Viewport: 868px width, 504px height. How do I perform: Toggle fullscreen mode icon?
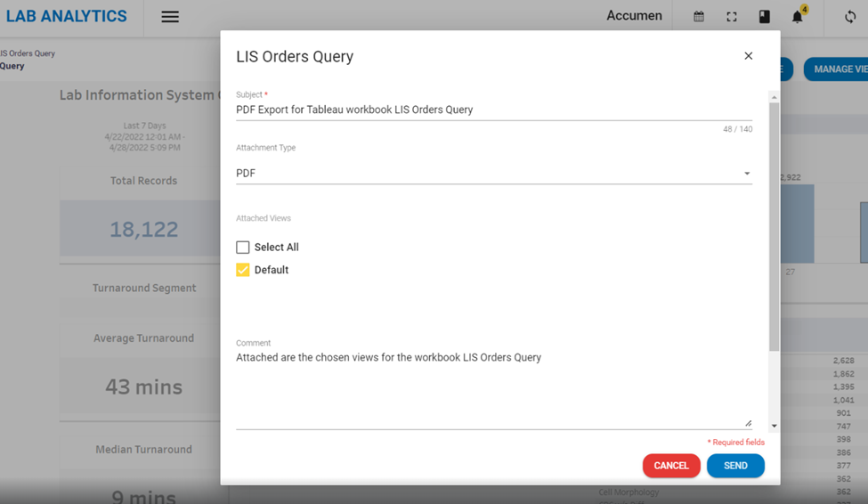click(732, 17)
